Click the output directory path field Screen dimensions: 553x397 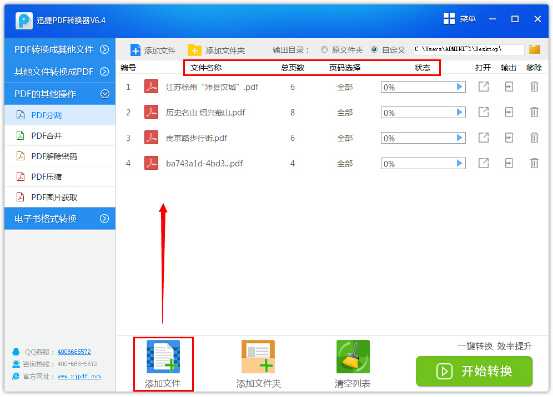point(468,50)
